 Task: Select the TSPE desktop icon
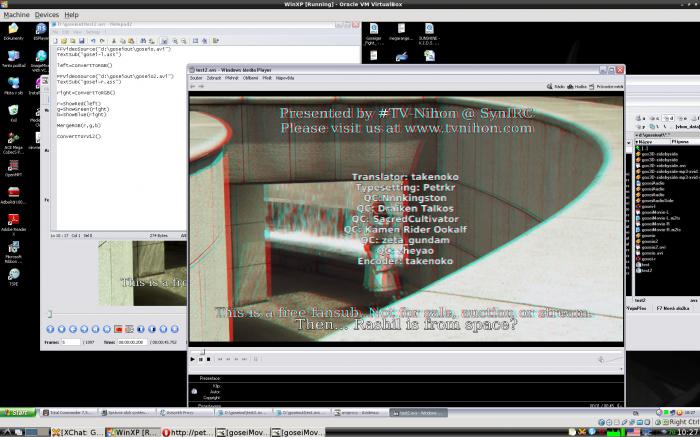click(13, 277)
